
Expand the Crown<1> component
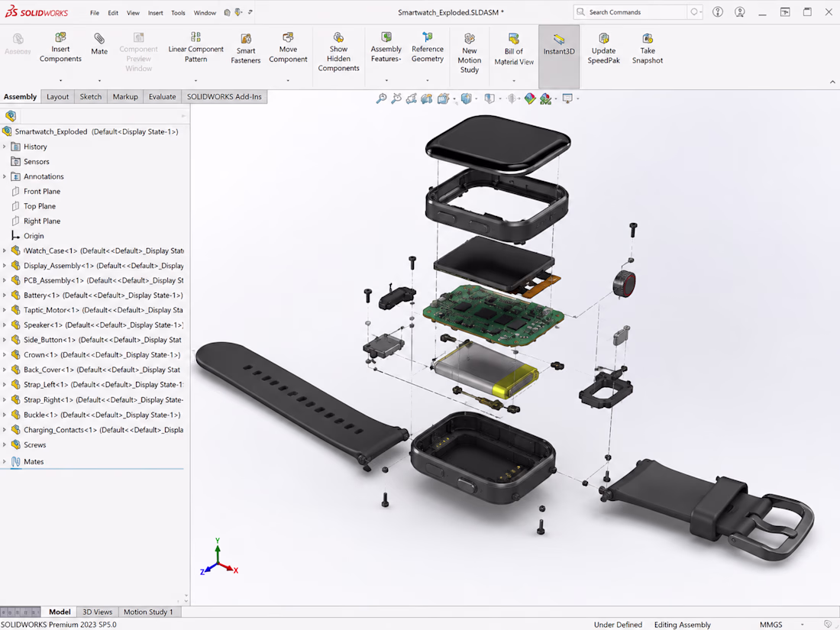[5, 354]
